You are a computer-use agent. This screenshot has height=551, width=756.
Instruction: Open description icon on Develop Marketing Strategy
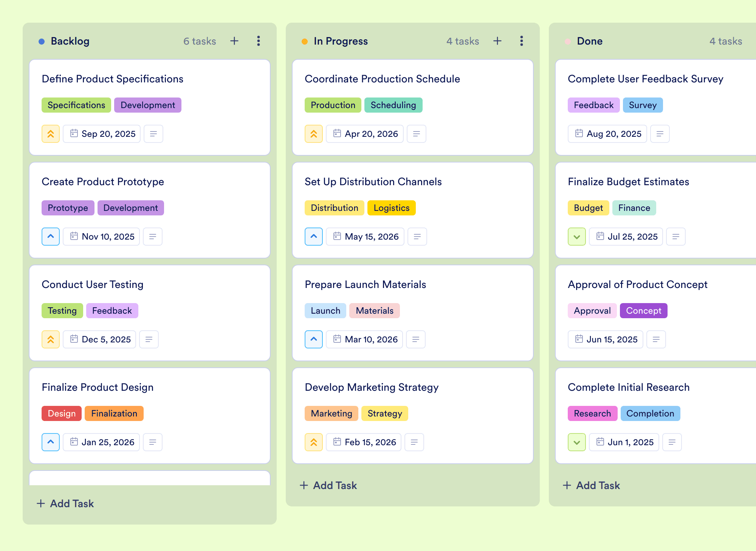pos(414,442)
